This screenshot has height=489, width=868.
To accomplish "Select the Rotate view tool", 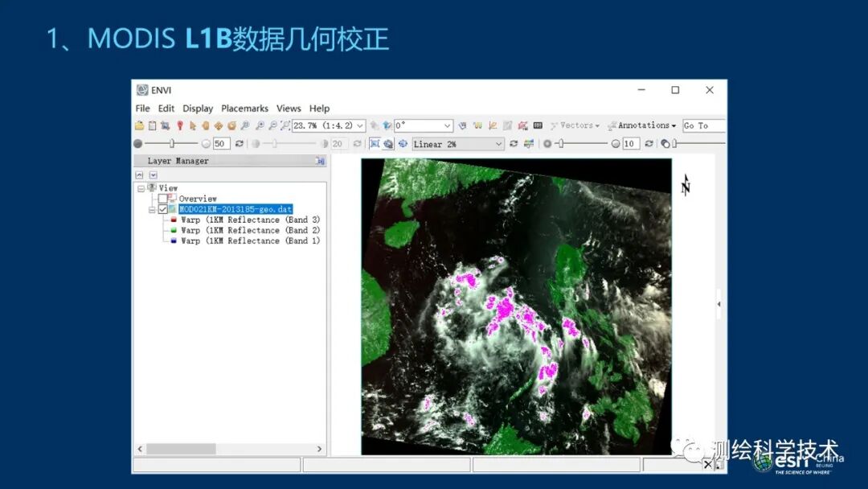I will coord(231,125).
